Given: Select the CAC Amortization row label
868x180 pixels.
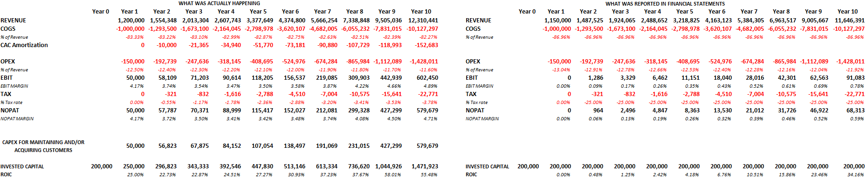Looking at the screenshot, I should click(24, 45).
